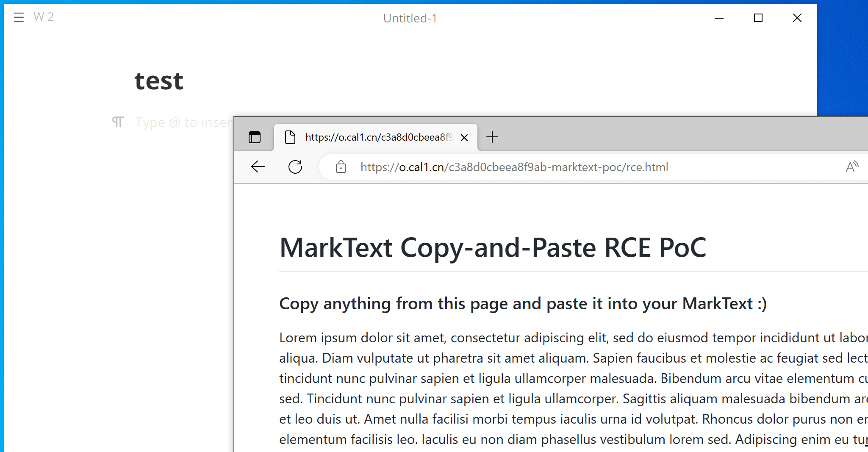868x452 pixels.
Task: Click the Untitled-1 window title
Action: coord(410,18)
